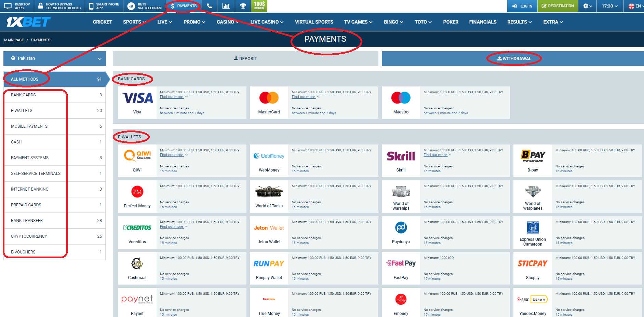Click the REGISTRATION button
Screen dimensions: 644x317
point(558,6)
